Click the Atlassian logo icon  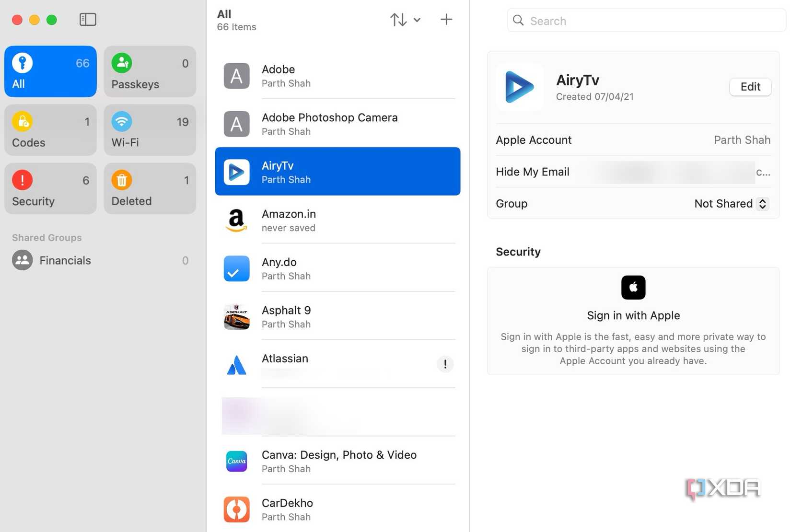237,365
